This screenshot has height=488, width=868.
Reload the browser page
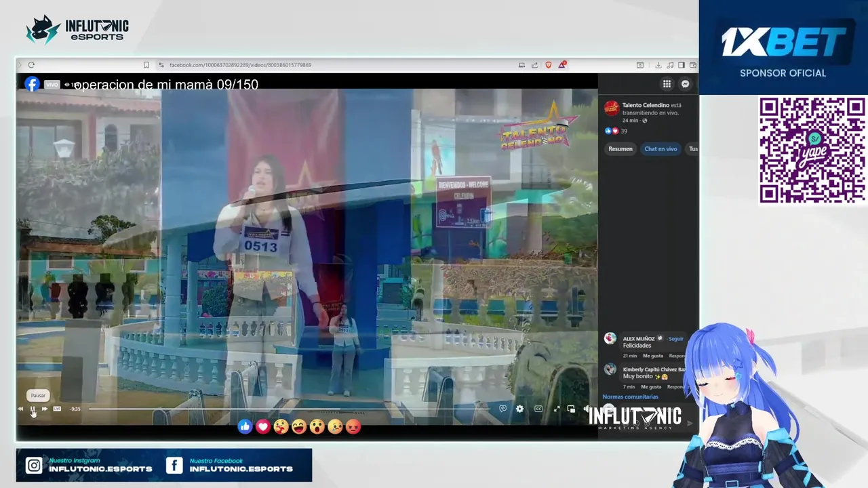(31, 65)
